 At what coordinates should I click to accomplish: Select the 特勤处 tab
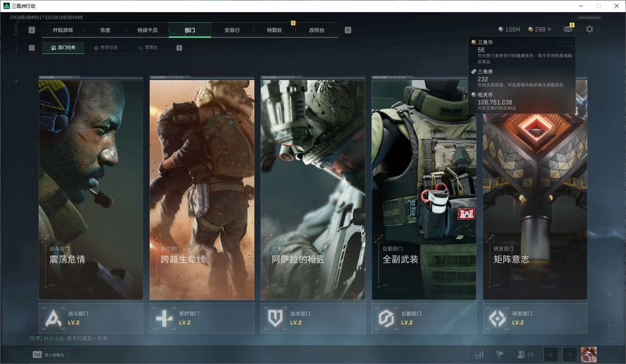pyautogui.click(x=274, y=30)
